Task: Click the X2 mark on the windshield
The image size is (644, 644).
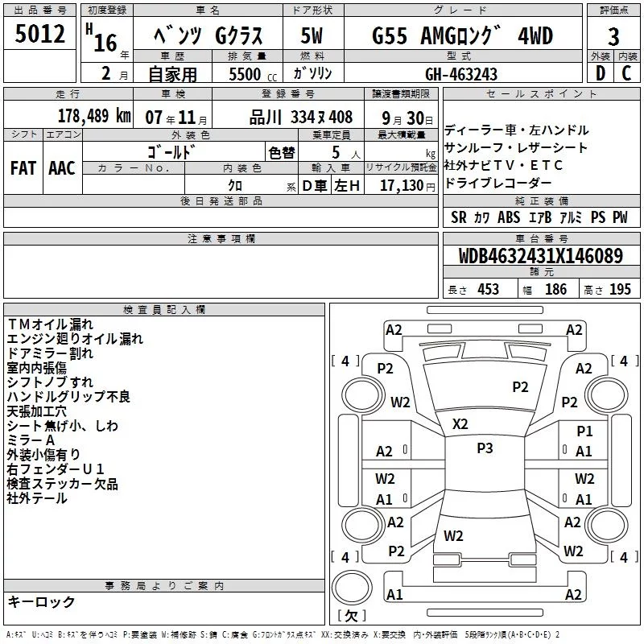Action: pos(460,423)
